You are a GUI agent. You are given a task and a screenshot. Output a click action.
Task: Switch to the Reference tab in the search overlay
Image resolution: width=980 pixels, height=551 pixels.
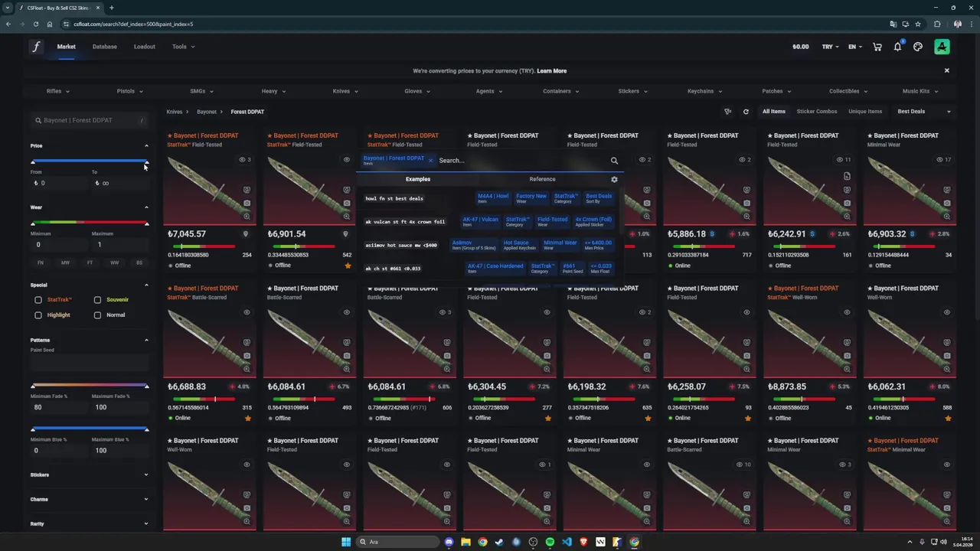coord(542,179)
